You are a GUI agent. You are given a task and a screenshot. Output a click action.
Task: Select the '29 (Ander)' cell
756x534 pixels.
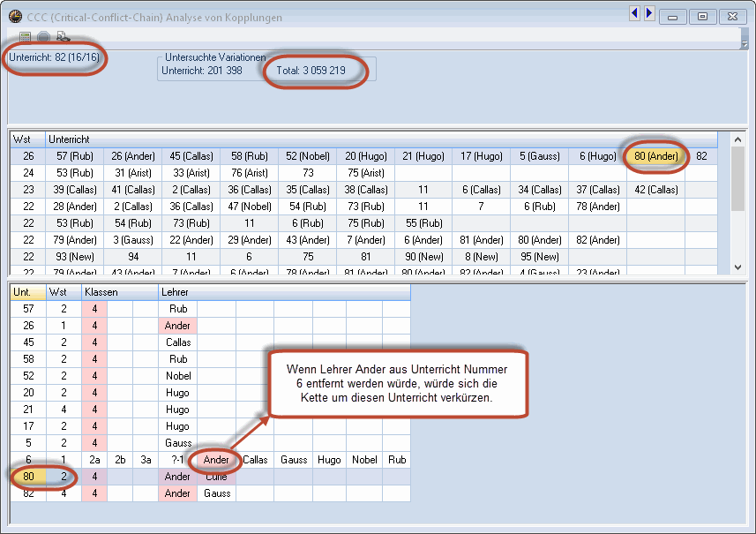(x=250, y=240)
